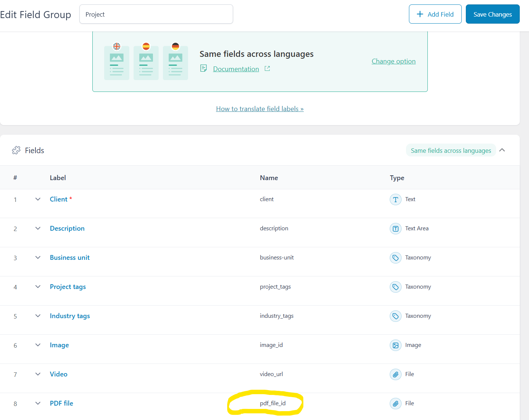Save changes to the field group
Screen dimensions: 529x420
click(x=492, y=14)
